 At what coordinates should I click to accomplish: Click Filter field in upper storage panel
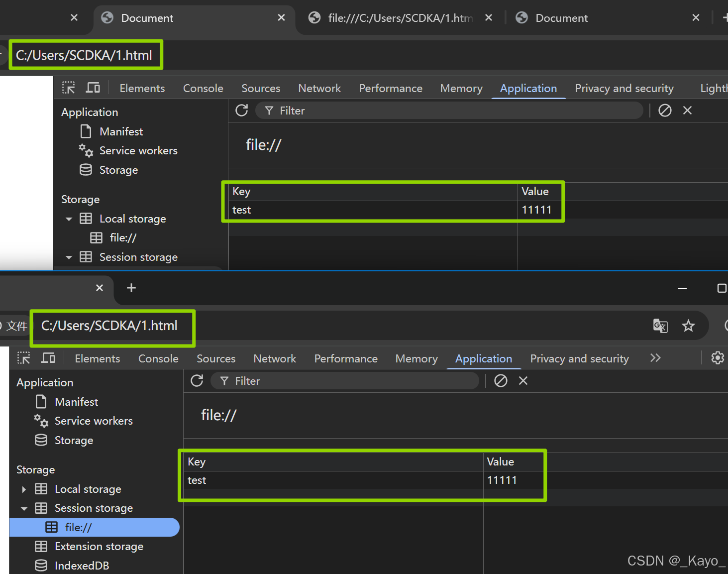[x=449, y=111]
